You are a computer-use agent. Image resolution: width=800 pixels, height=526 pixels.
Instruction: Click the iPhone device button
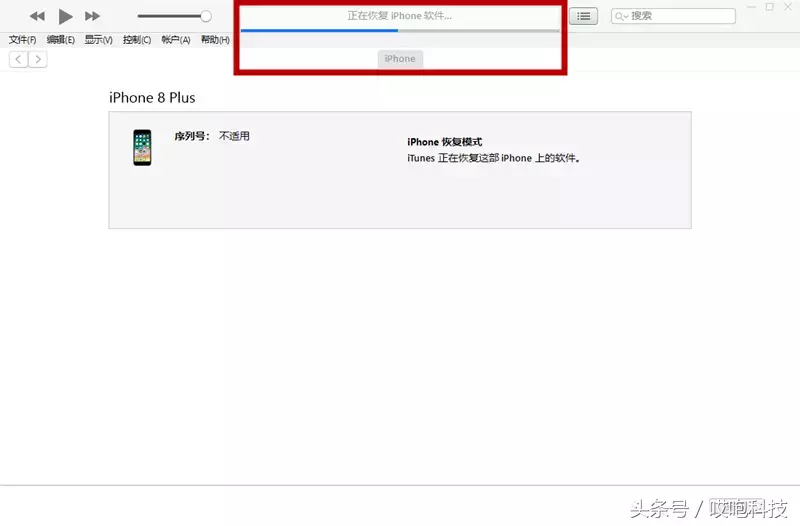tap(400, 59)
